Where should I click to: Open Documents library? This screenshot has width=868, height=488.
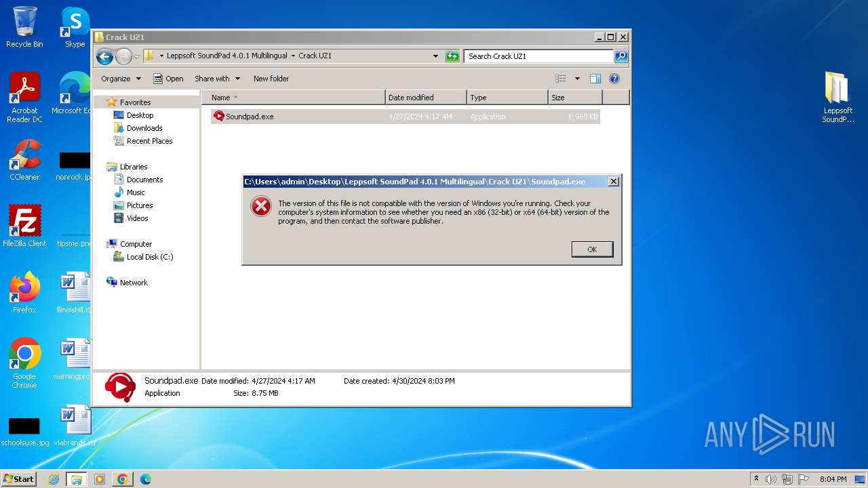click(144, 180)
